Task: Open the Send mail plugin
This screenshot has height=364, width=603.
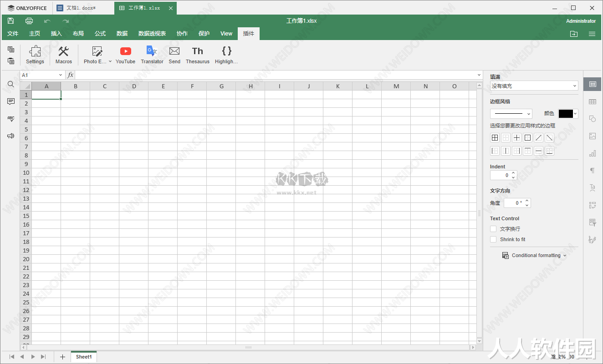Action: [x=174, y=55]
